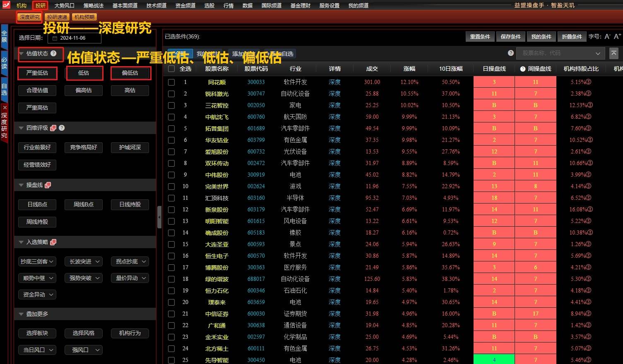Click help icon beside 周操盘线 header
Viewport: 623px width, 364px height.
tap(523, 69)
